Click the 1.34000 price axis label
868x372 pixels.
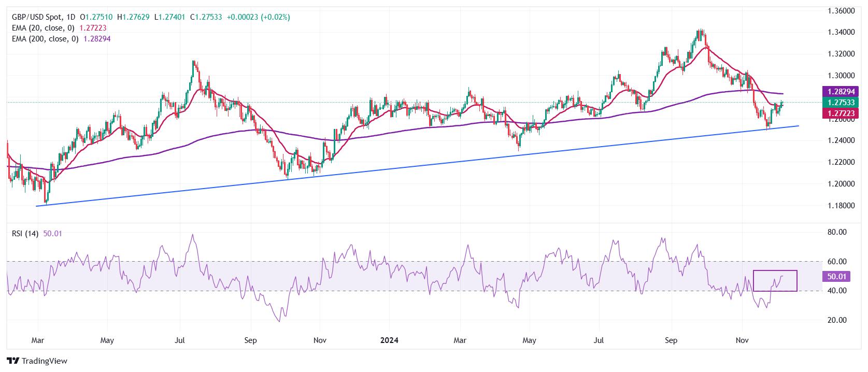tap(840, 32)
